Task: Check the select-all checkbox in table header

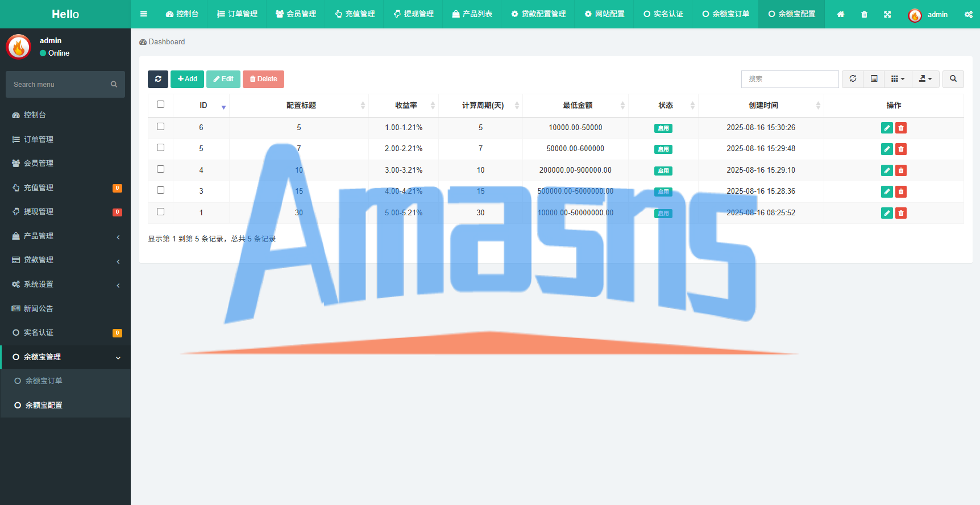Action: [x=160, y=105]
